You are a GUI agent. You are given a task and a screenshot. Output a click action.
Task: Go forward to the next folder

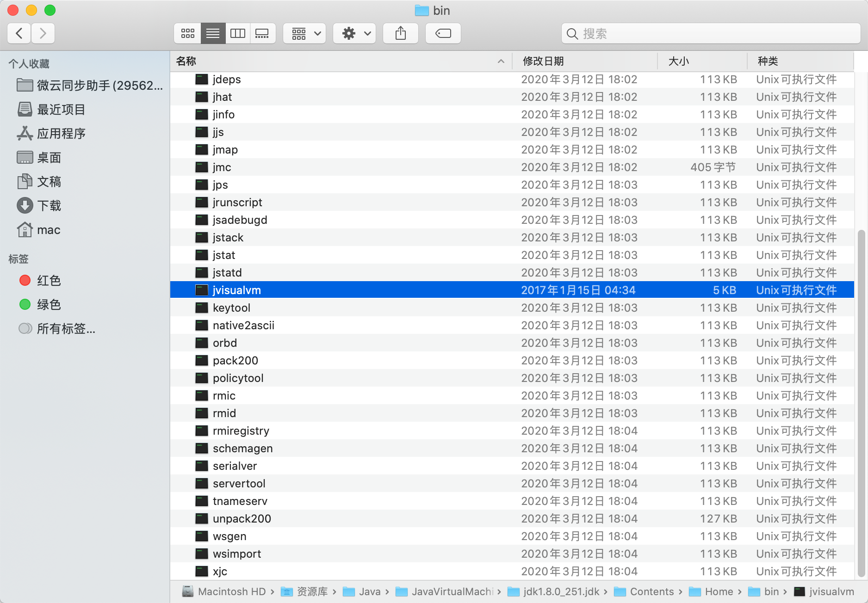(43, 33)
